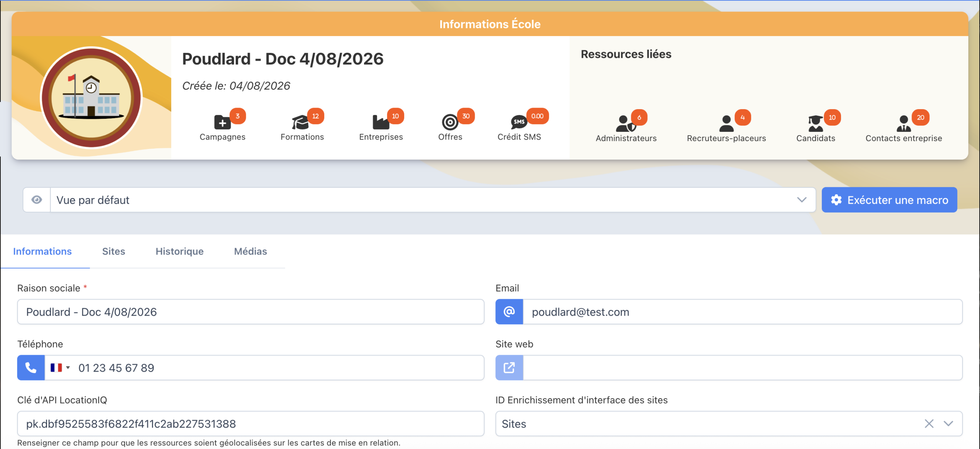Open the Offres target icon
Image resolution: width=980 pixels, height=449 pixels.
click(x=450, y=122)
